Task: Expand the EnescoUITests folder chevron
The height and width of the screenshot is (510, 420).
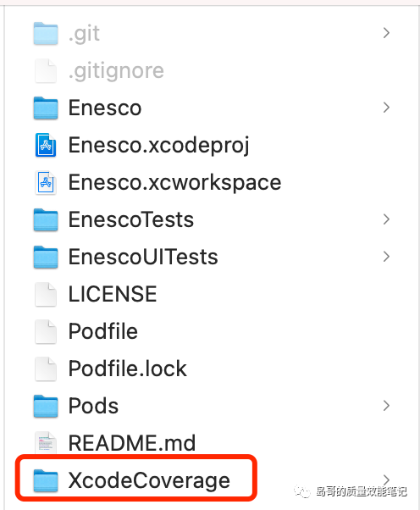Action: pyautogui.click(x=386, y=257)
